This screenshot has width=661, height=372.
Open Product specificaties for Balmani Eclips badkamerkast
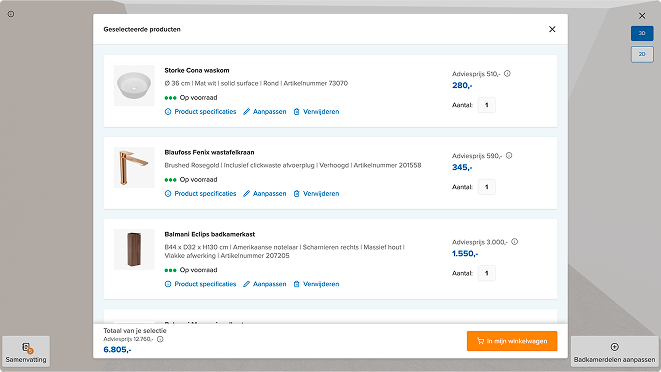pyautogui.click(x=200, y=284)
